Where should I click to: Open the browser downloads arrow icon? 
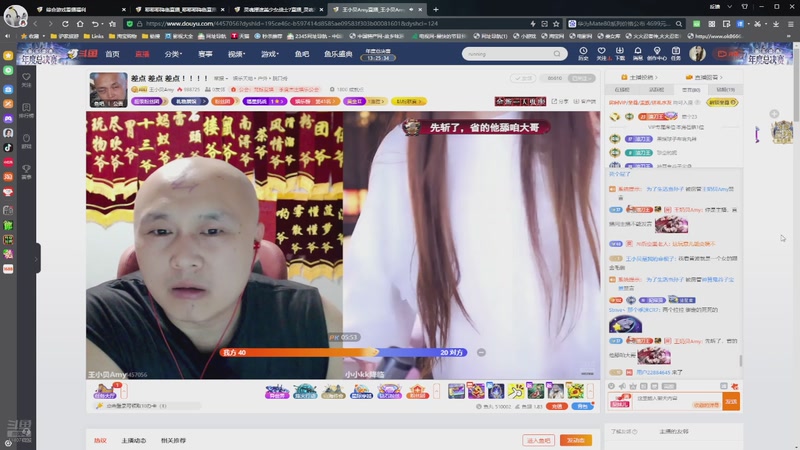[776, 23]
